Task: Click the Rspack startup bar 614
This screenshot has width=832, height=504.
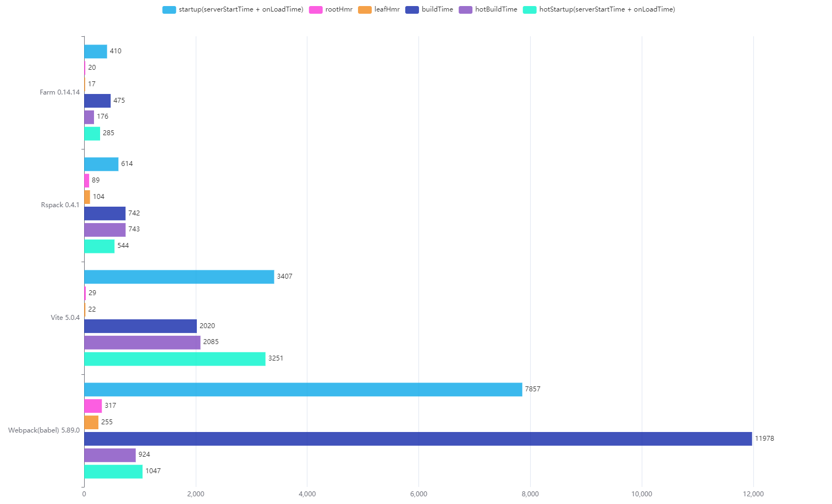Action: (101, 164)
